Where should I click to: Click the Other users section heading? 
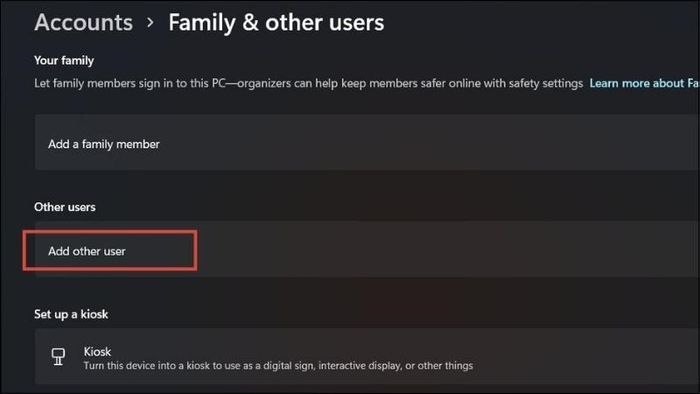coord(65,207)
